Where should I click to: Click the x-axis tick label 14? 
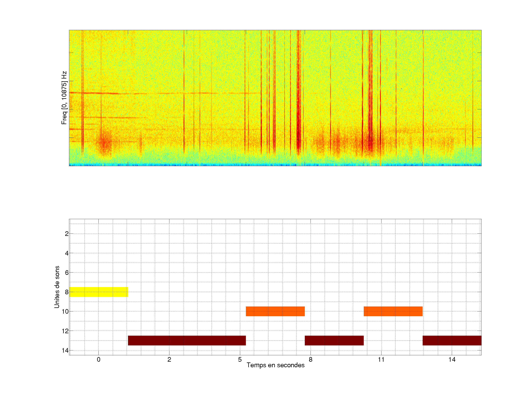(452, 359)
